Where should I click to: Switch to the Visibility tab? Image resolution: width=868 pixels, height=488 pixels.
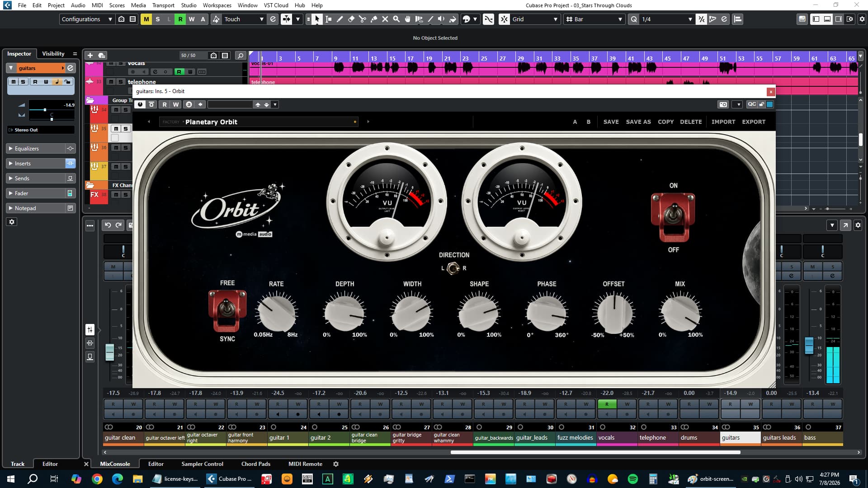(x=53, y=54)
